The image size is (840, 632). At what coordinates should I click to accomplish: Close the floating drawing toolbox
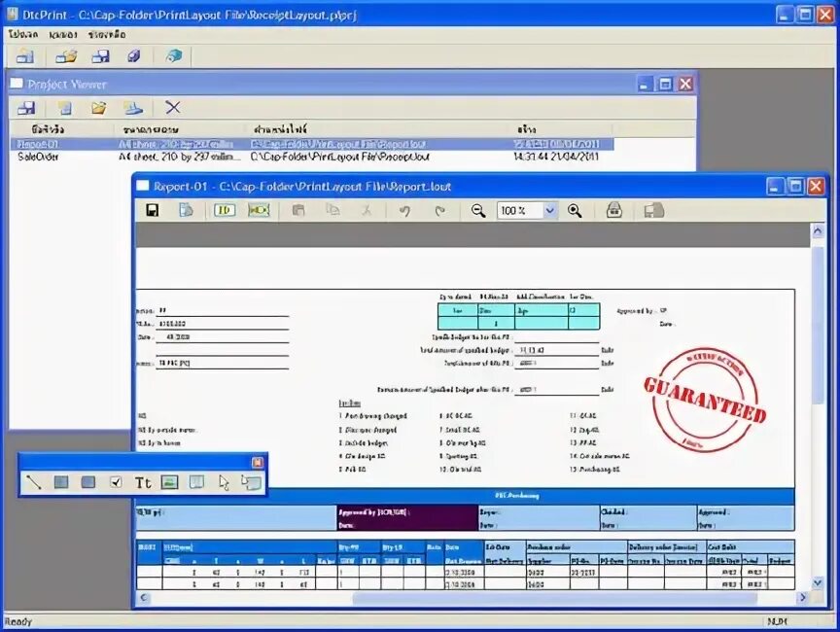[x=257, y=462]
